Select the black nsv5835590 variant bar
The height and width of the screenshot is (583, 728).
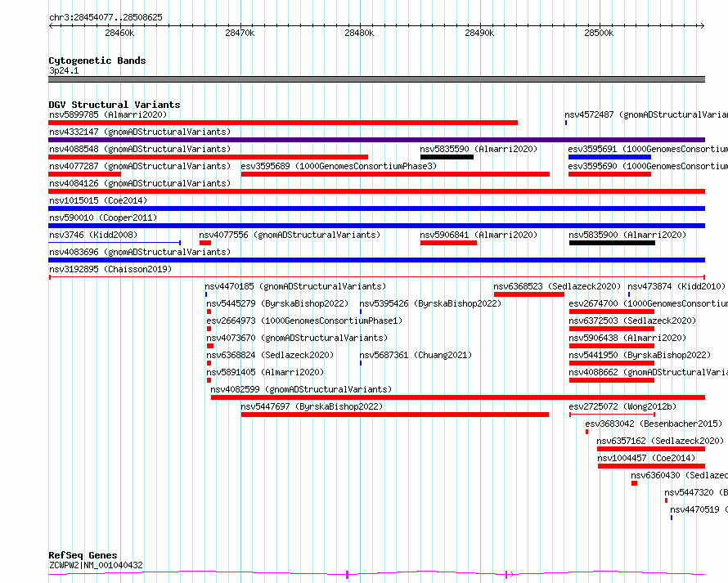tap(447, 157)
